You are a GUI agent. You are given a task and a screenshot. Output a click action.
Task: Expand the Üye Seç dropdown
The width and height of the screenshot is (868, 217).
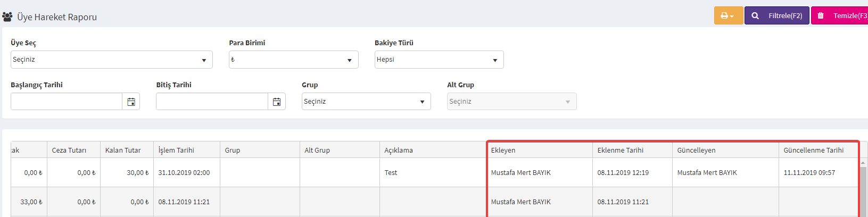(112, 60)
